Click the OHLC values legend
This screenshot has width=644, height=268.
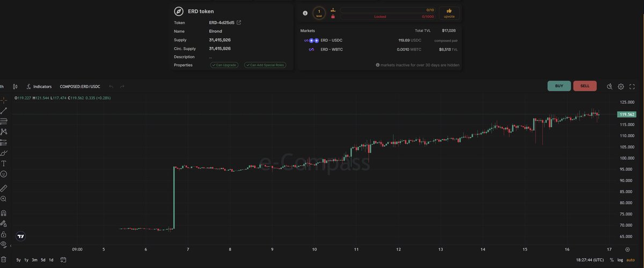[62, 98]
